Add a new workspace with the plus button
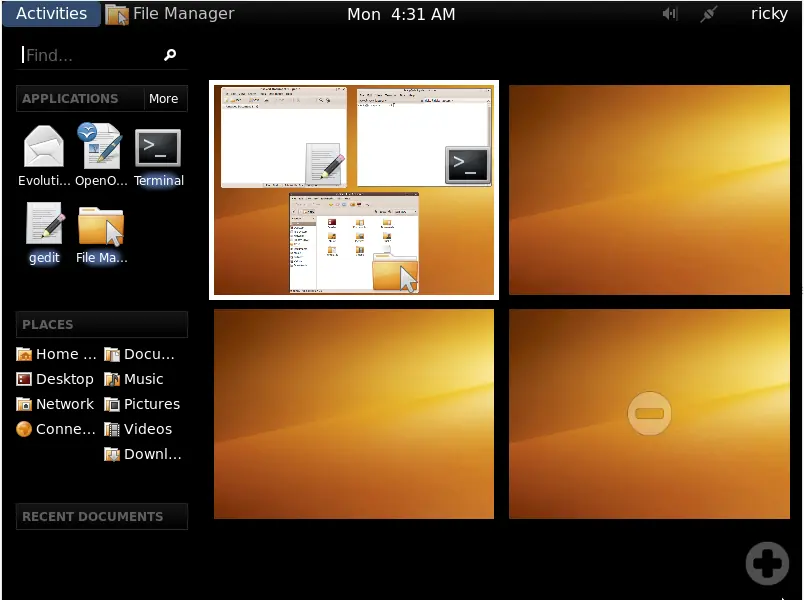The height and width of the screenshot is (600, 804). pos(767,563)
